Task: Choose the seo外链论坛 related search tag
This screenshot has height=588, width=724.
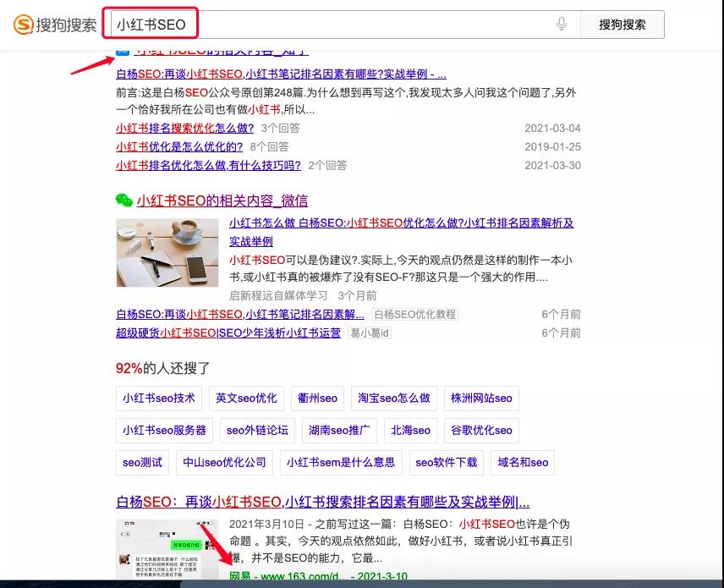Action: 257,431
